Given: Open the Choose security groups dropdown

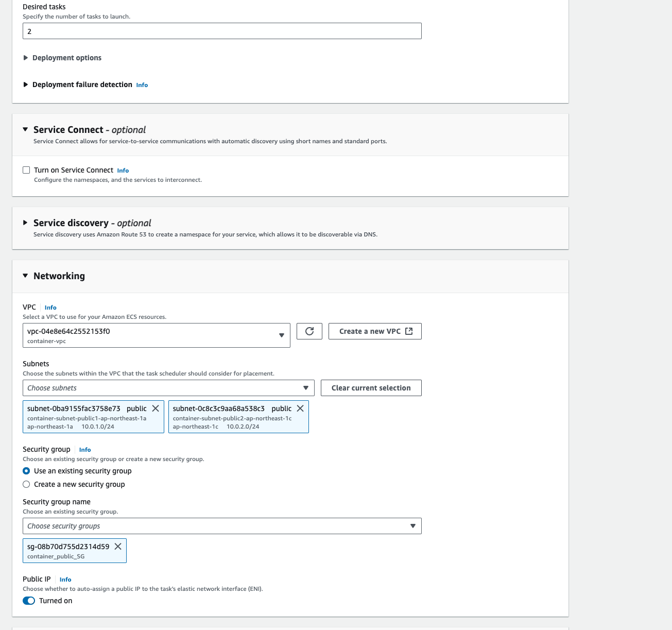Looking at the screenshot, I should [x=222, y=526].
